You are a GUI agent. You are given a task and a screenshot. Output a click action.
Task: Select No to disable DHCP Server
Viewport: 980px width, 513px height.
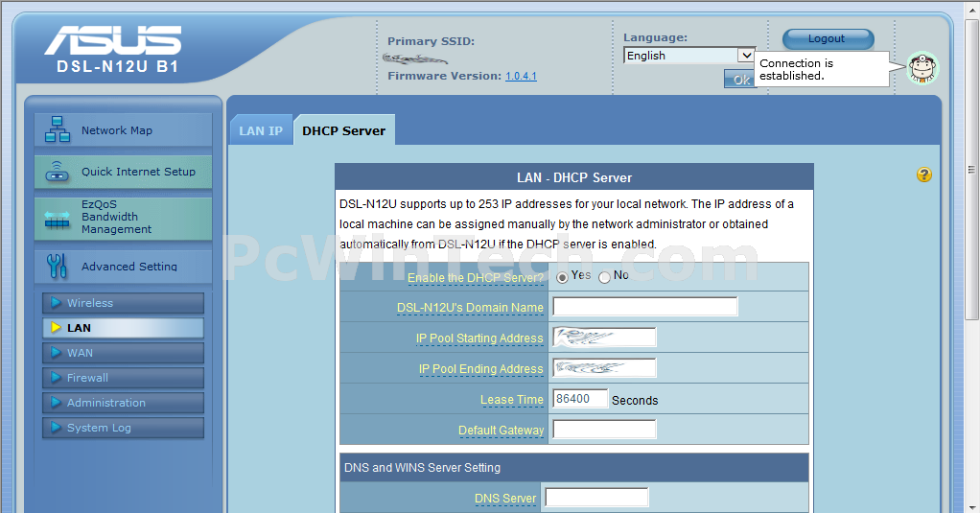(x=604, y=277)
